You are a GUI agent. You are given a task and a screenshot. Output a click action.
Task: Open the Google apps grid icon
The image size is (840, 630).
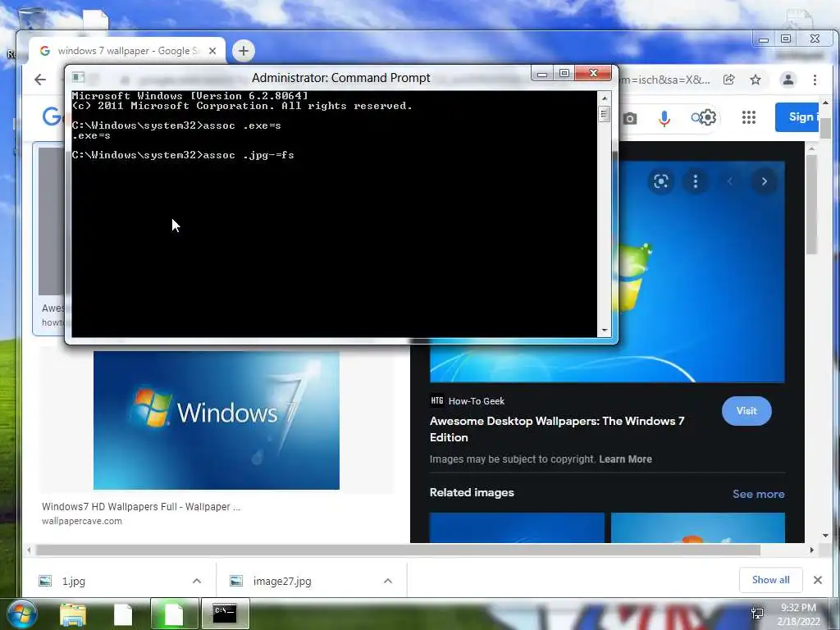[x=748, y=117]
